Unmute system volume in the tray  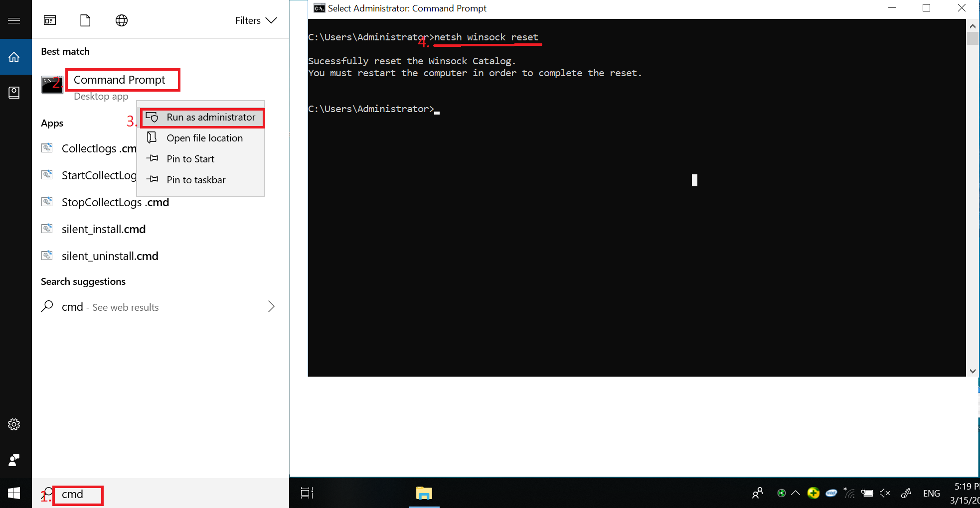(885, 493)
